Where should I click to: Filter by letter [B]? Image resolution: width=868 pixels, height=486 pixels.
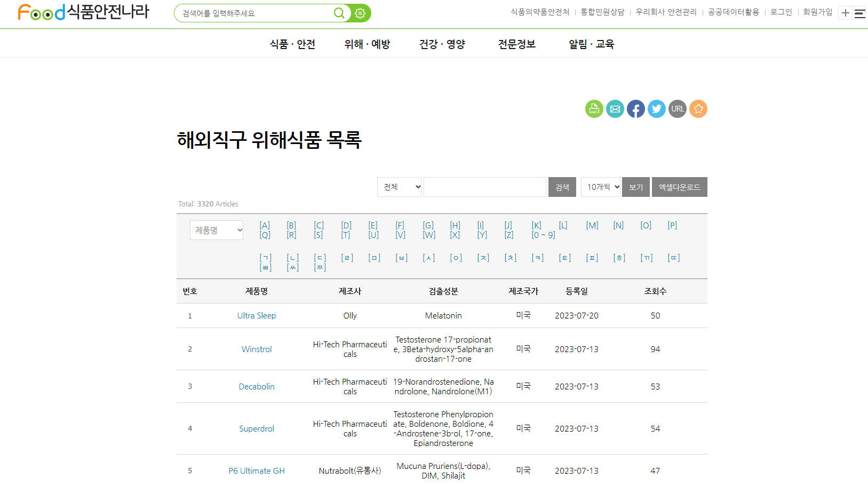291,225
